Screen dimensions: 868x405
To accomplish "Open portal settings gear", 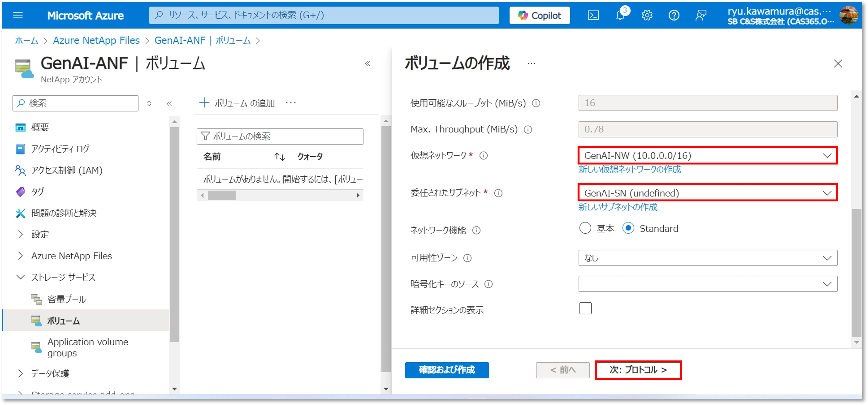I will coord(647,15).
